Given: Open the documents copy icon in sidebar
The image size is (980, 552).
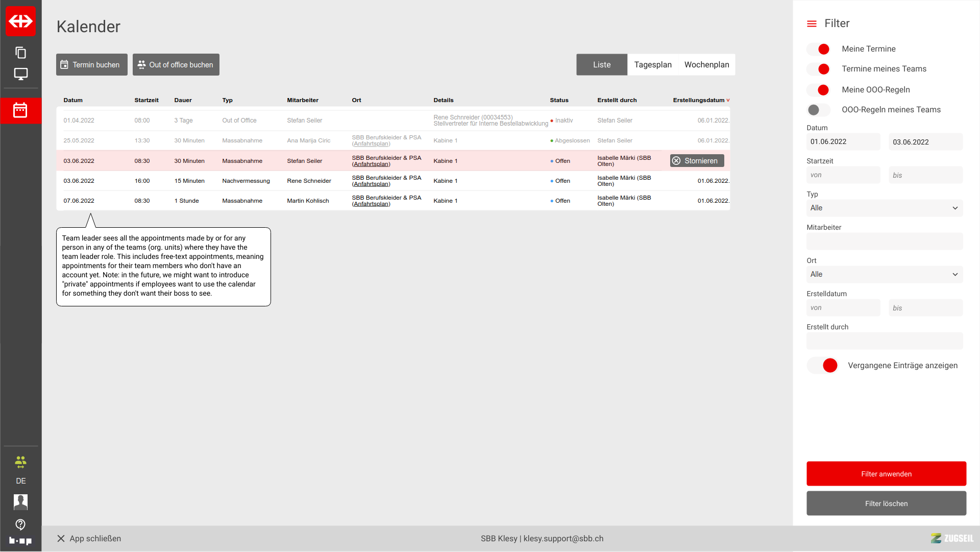Looking at the screenshot, I should click(x=20, y=53).
